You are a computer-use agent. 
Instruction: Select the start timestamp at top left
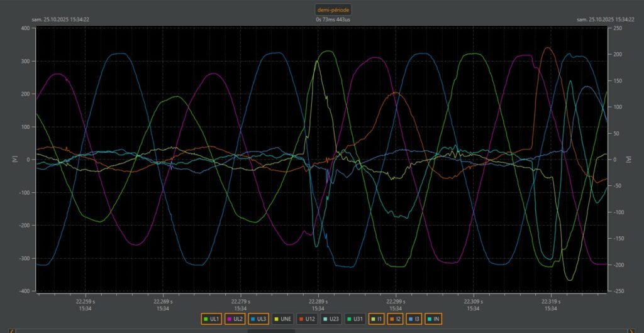[x=61, y=19]
